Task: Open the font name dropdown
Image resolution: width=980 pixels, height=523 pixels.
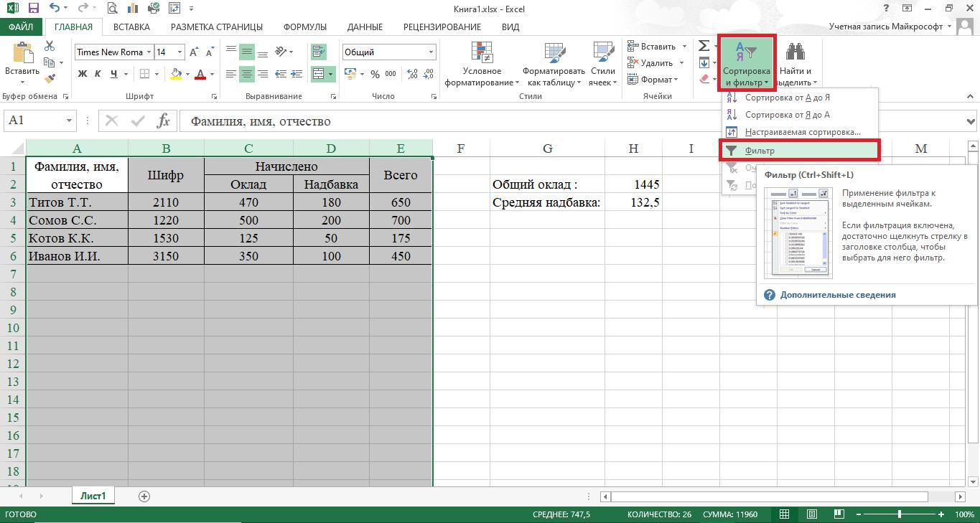Action: [x=149, y=52]
